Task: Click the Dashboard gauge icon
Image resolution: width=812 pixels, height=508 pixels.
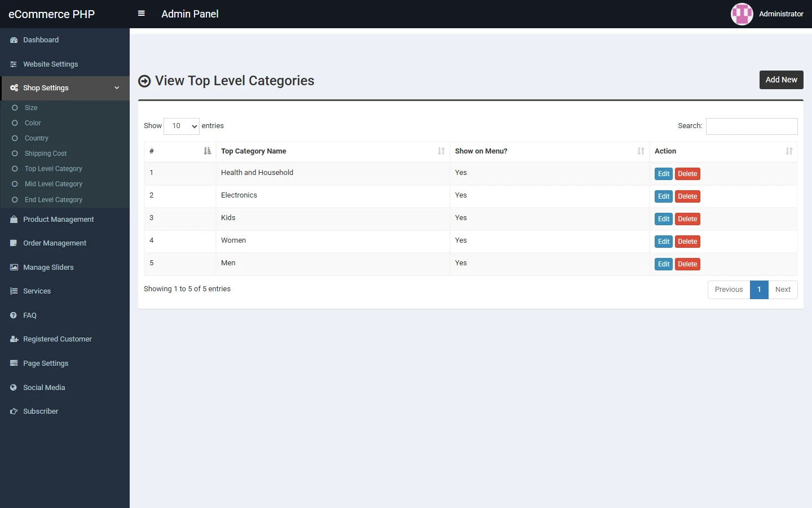Action: coord(14,40)
